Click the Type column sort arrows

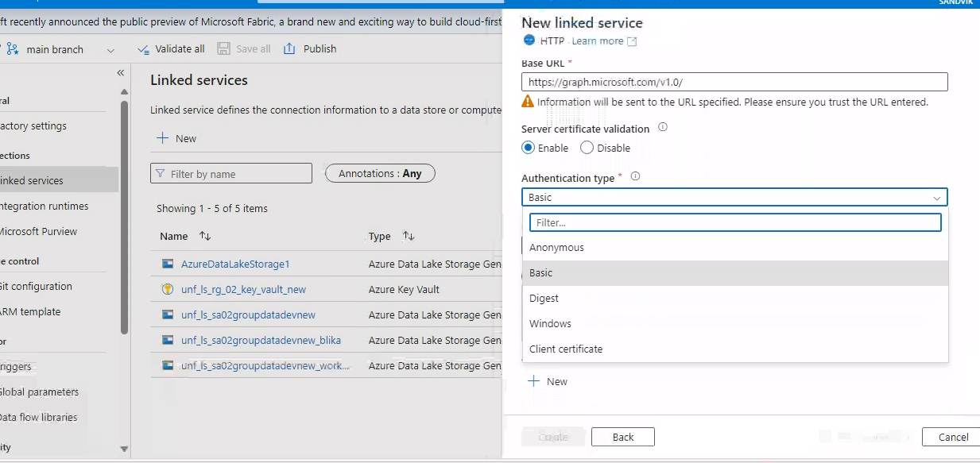tap(409, 236)
